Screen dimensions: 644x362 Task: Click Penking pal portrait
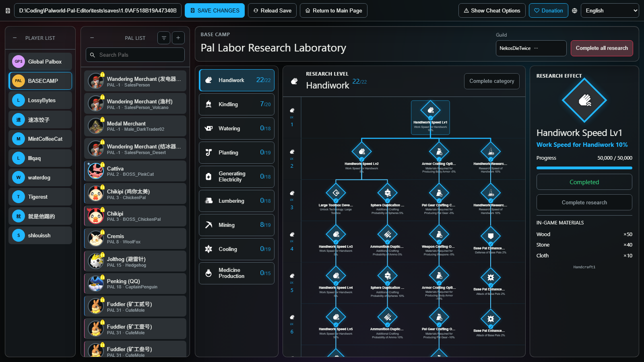[x=96, y=284]
